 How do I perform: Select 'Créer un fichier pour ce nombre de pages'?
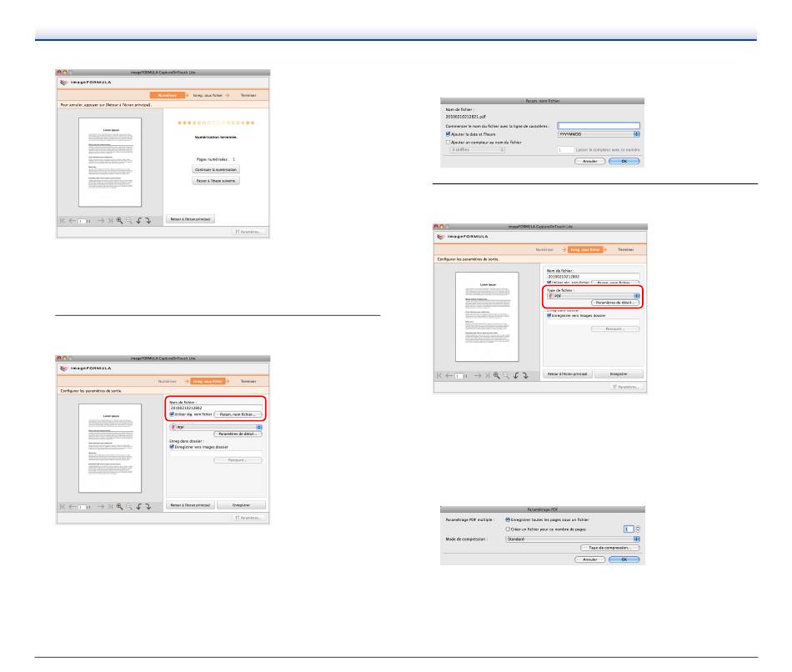click(x=509, y=529)
